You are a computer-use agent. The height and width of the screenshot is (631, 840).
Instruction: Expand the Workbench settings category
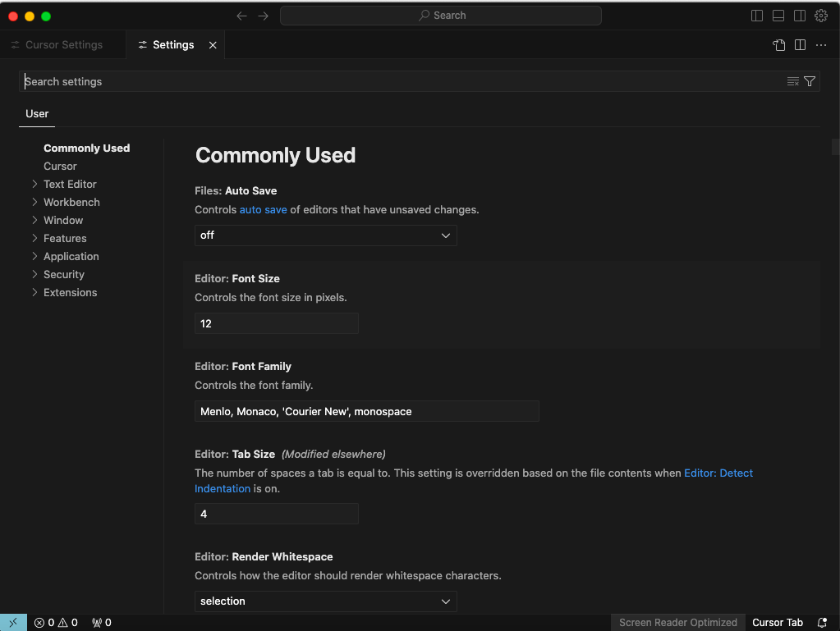(x=71, y=203)
